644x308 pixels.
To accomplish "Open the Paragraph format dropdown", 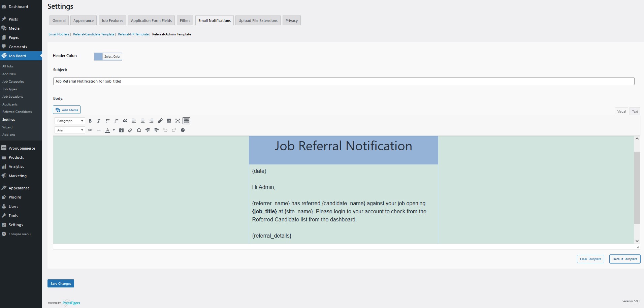I will coord(70,121).
